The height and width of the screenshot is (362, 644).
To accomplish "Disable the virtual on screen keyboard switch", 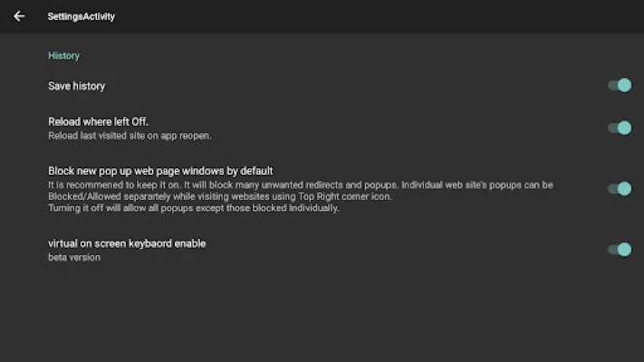I will [620, 249].
